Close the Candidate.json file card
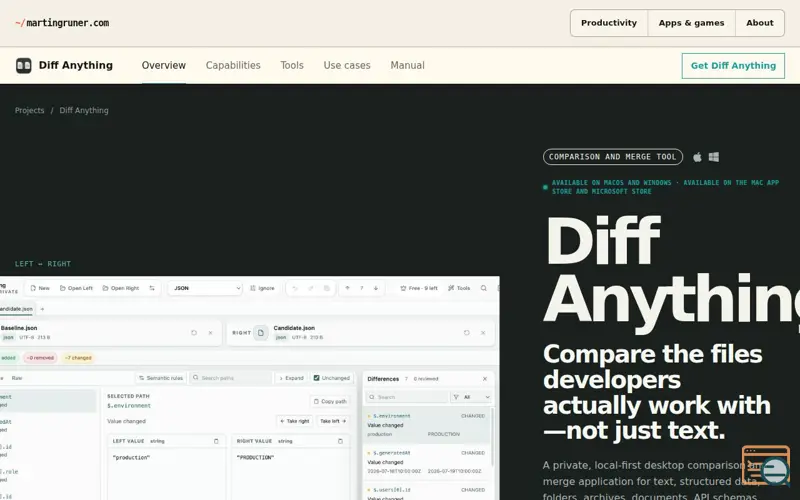 pos(483,333)
